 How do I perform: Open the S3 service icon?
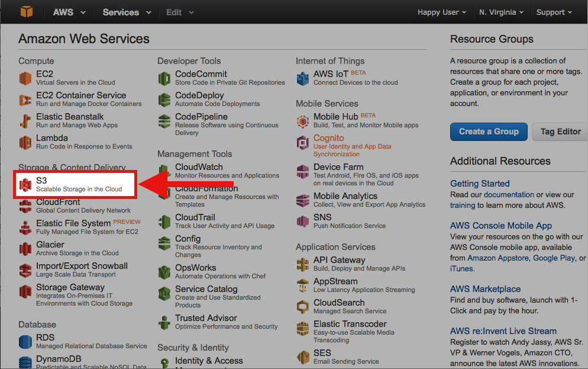click(25, 185)
